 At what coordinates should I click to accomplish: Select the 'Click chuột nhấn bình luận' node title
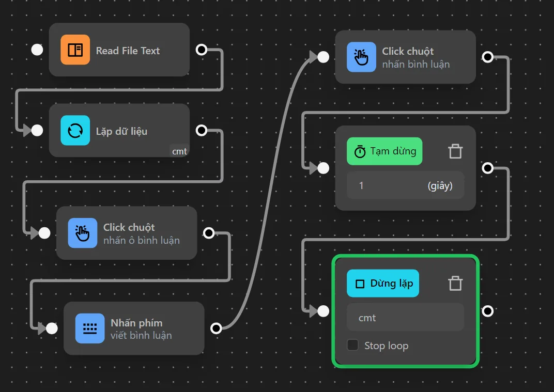[408, 51]
